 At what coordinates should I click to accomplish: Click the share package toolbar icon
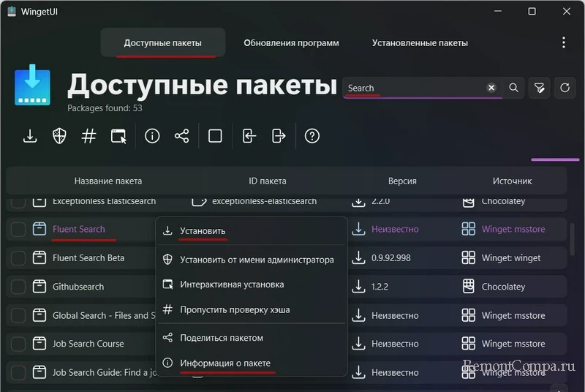click(181, 136)
